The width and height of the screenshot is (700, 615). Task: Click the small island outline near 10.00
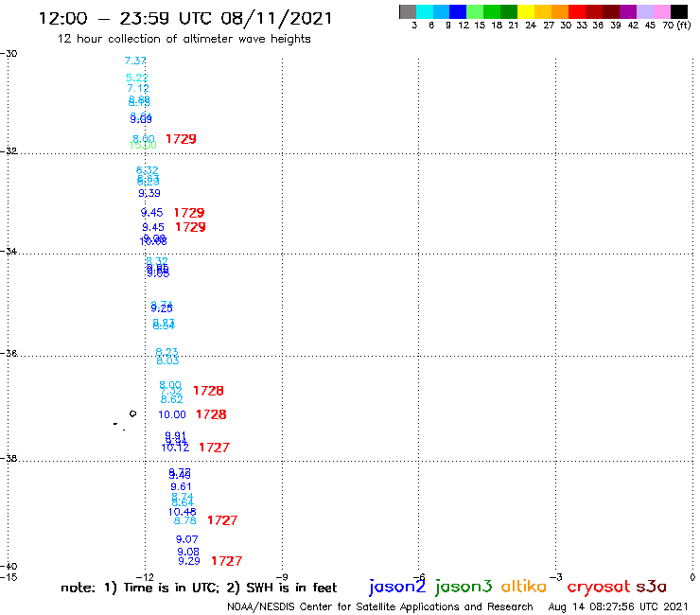pyautogui.click(x=132, y=414)
